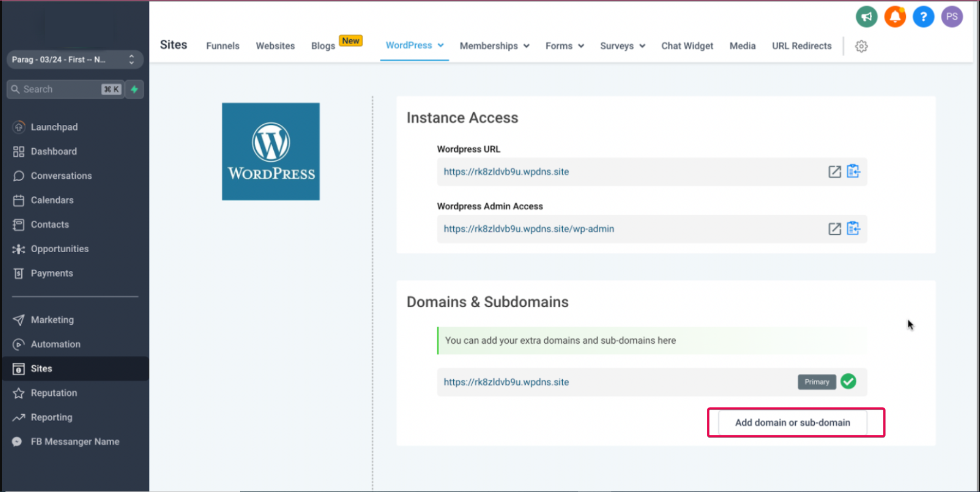Open the WordPress URL wpdns.site link
The image size is (980, 492).
pos(506,172)
